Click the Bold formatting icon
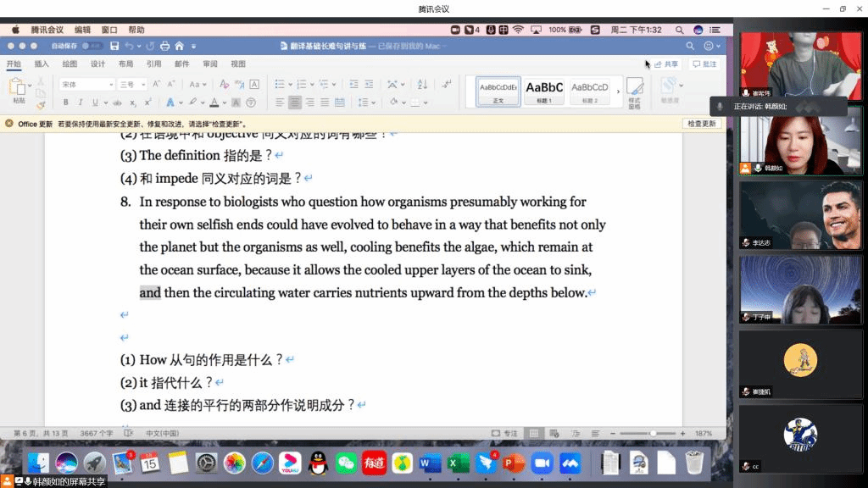The width and height of the screenshot is (868, 488). [x=64, y=103]
